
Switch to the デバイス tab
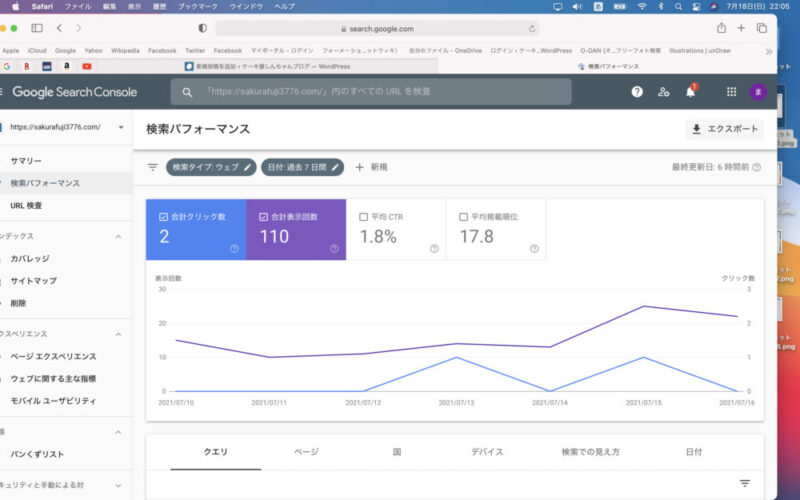(x=487, y=452)
